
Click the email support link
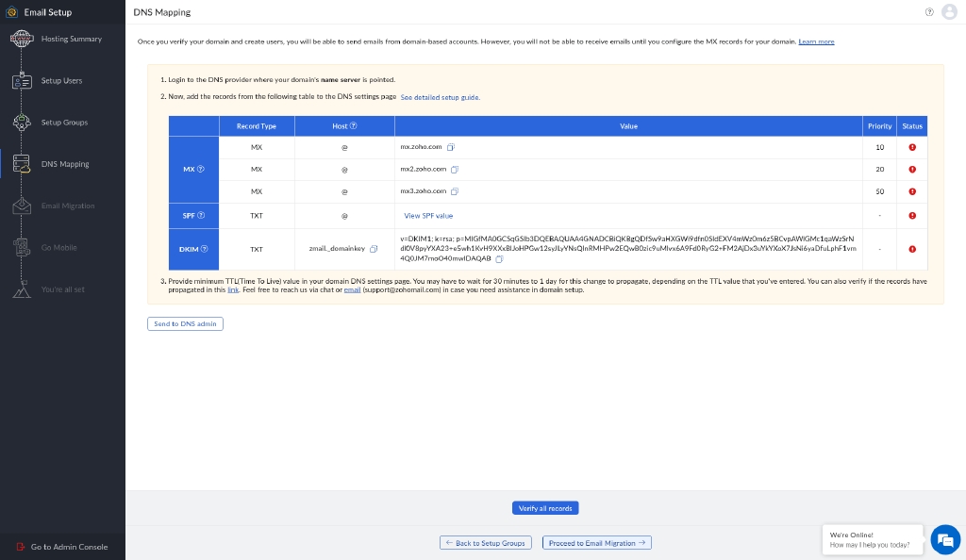[352, 289]
